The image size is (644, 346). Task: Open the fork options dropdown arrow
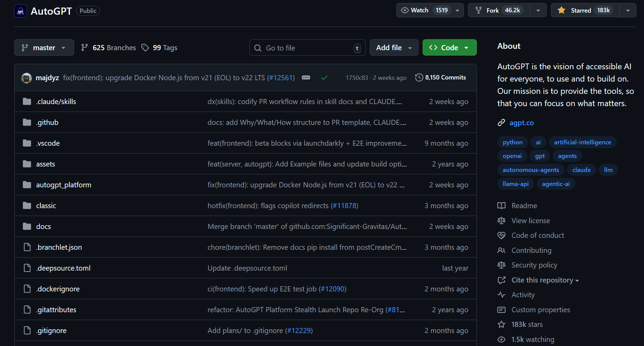pos(538,10)
